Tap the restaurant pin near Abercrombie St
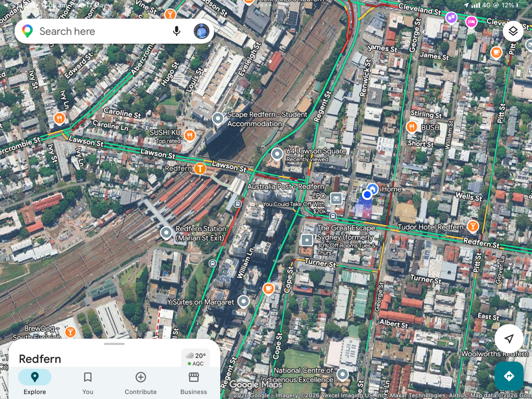The height and width of the screenshot is (399, 532). point(59,118)
